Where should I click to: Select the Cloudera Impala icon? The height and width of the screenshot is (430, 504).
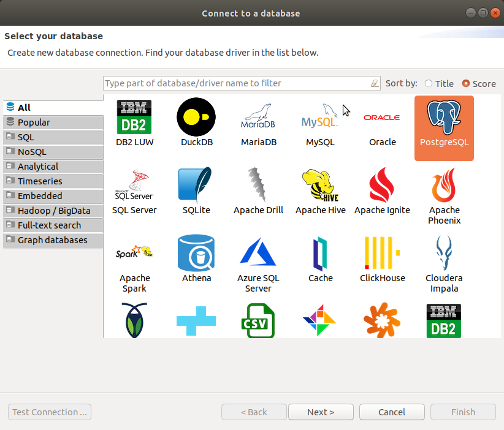(444, 253)
